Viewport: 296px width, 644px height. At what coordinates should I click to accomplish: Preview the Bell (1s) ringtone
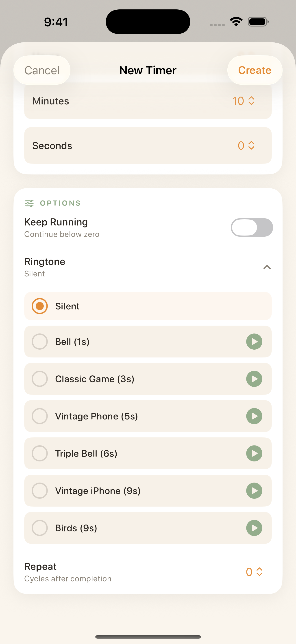coord(254,342)
